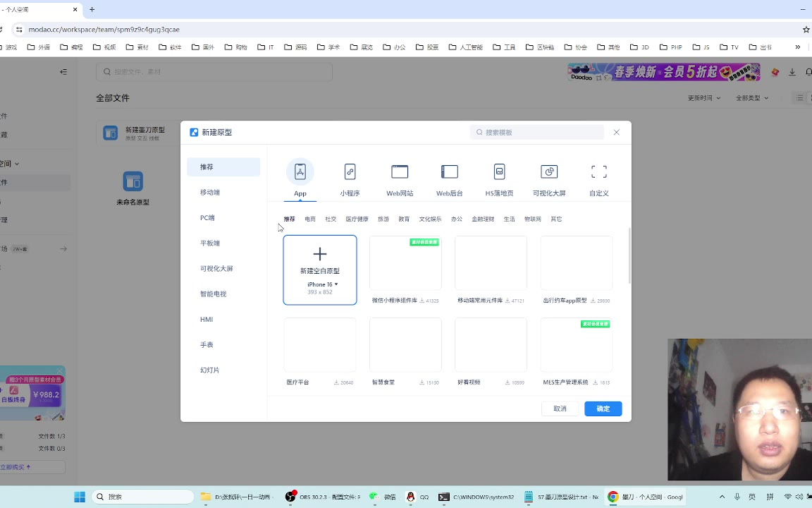Click the microphone tray icon

pyautogui.click(x=737, y=497)
